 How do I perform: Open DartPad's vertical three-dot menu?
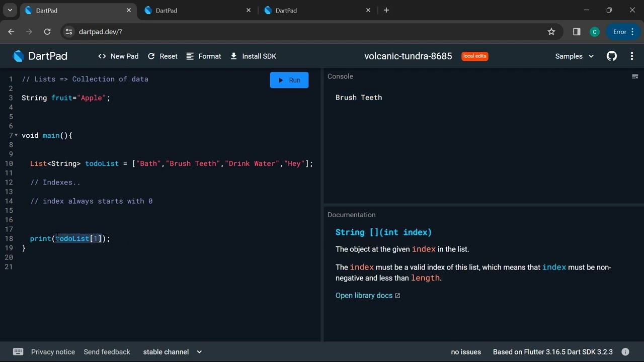(632, 56)
